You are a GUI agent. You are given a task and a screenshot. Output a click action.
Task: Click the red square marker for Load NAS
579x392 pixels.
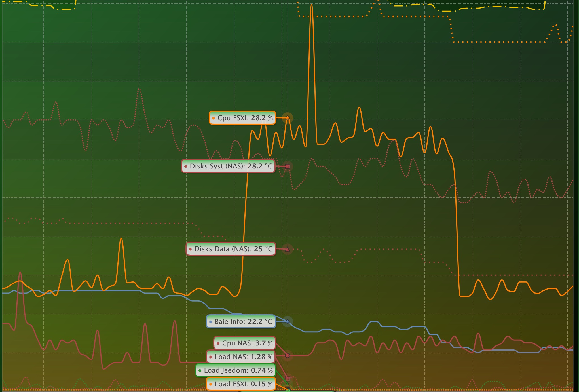288,378
